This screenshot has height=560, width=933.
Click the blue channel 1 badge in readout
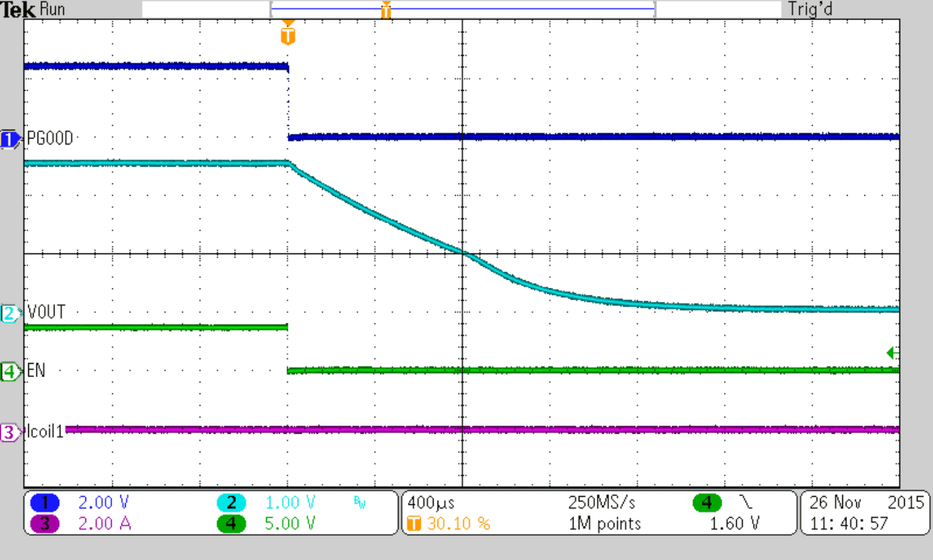point(45,503)
